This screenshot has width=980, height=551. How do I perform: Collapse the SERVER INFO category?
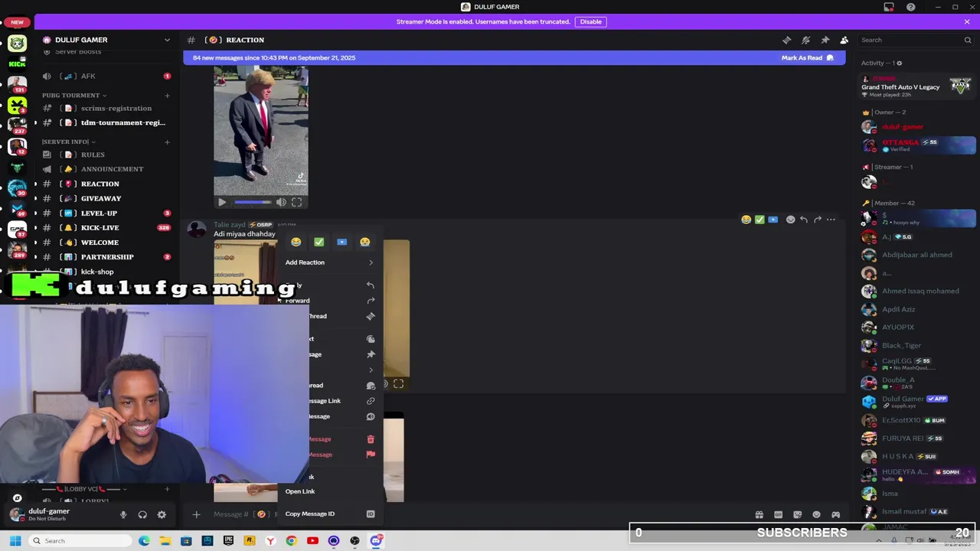[x=68, y=142]
